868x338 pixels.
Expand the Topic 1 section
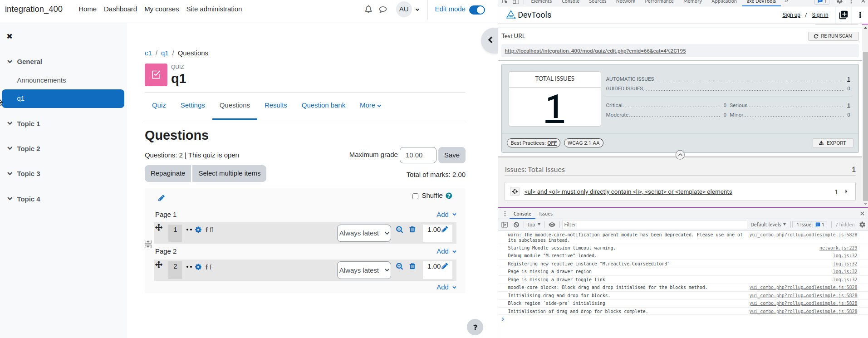(x=10, y=123)
